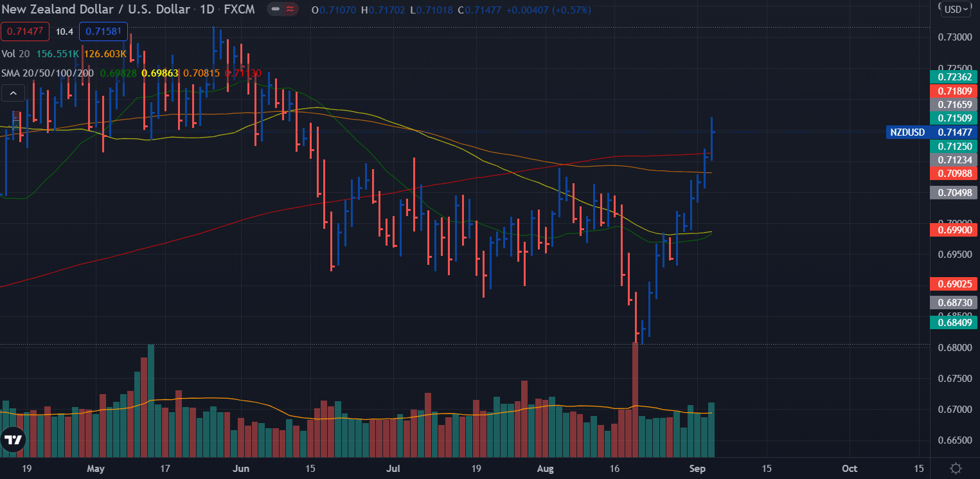
Task: Click the 0.71250 green price label
Action: (954, 146)
